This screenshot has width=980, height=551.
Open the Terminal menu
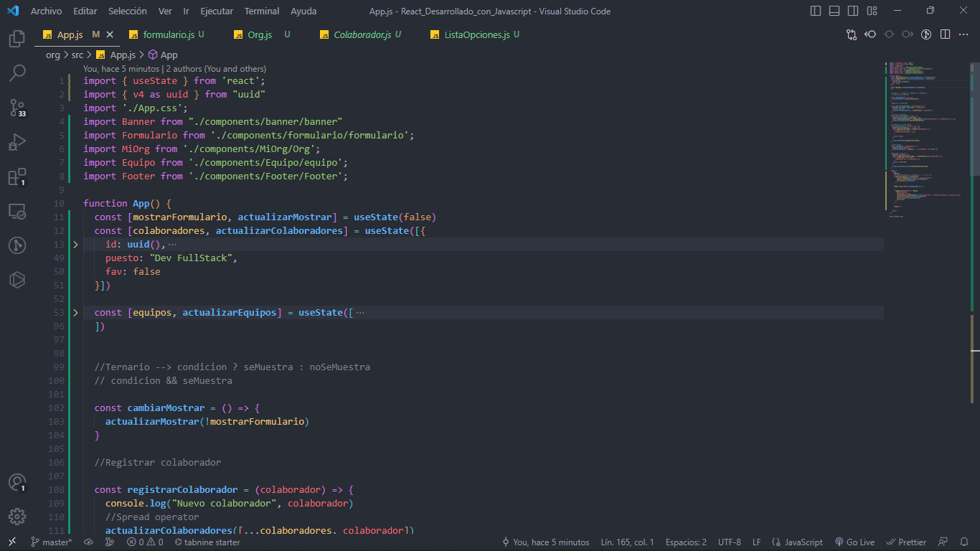(262, 11)
